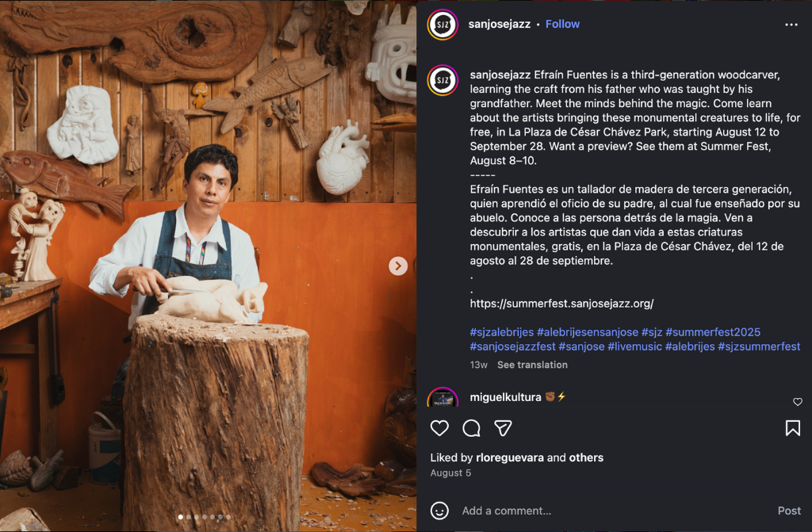Click sanjosejazz header profile avatar
This screenshot has width=812, height=532.
442,25
